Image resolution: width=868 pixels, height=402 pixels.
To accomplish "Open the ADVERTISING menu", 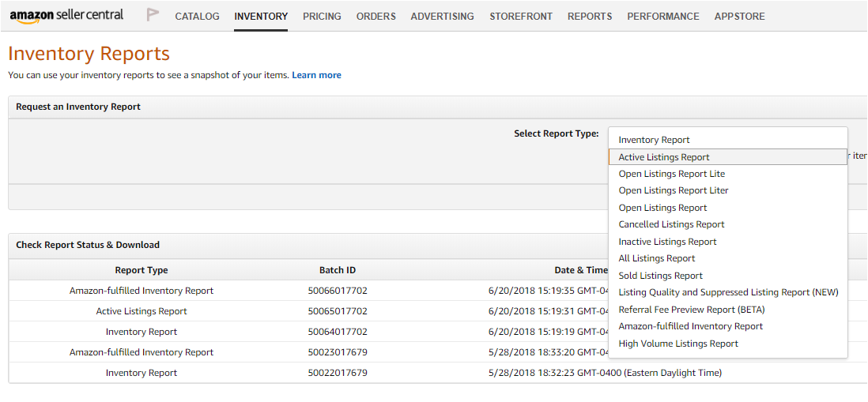I will click(x=443, y=17).
